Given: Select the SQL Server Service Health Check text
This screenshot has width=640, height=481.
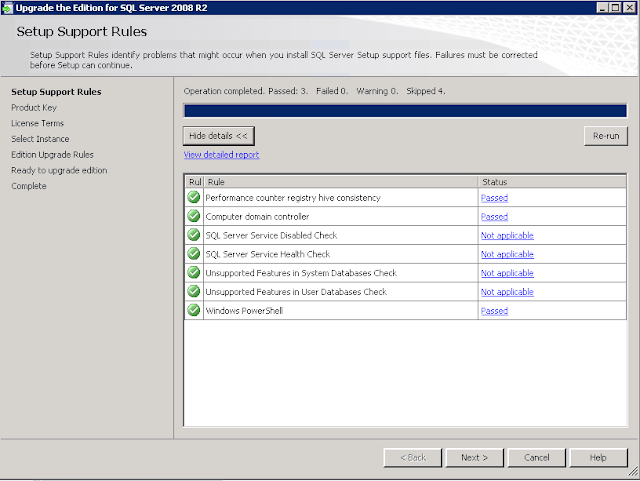Looking at the screenshot, I should 268,254.
